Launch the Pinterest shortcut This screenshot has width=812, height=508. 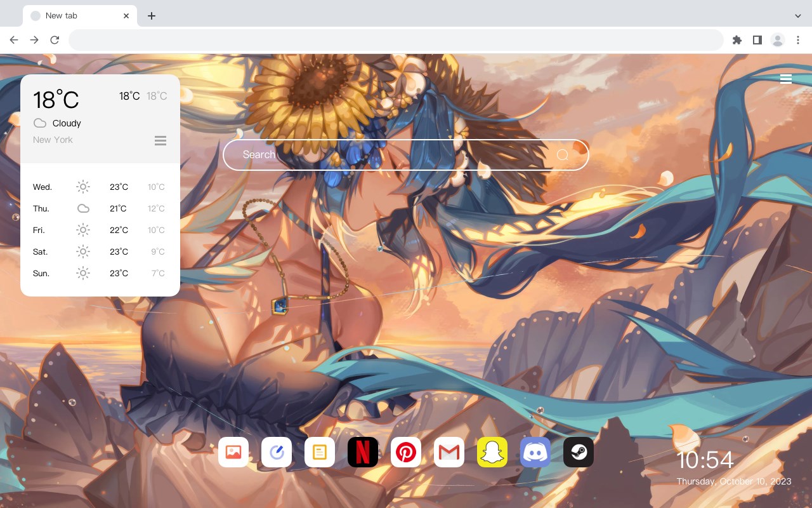click(x=406, y=452)
